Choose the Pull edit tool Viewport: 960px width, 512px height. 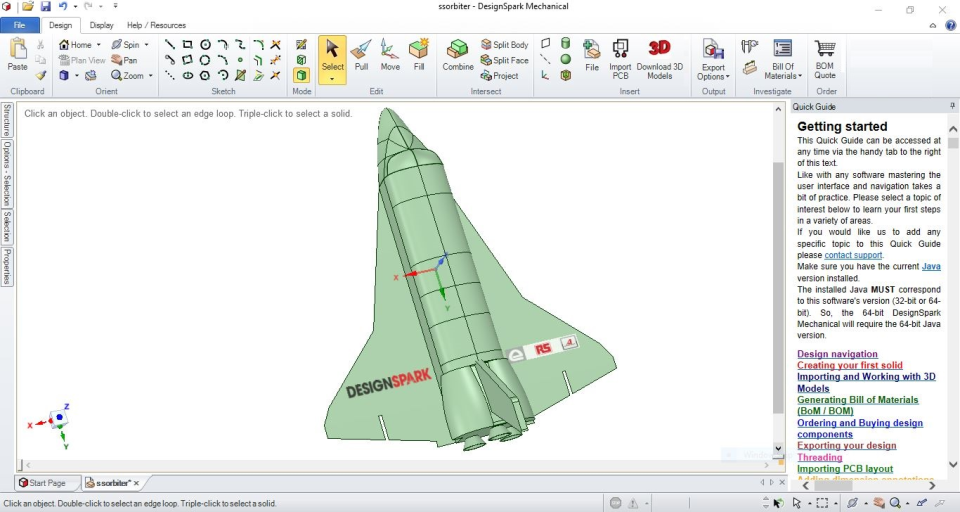click(x=361, y=55)
